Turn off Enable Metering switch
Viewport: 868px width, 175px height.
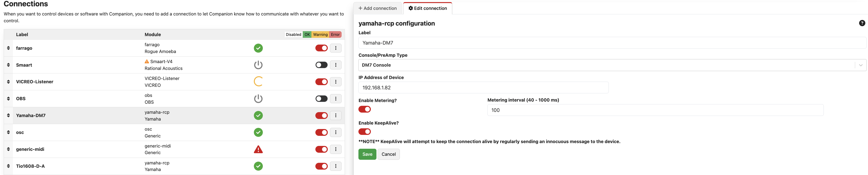coord(364,109)
